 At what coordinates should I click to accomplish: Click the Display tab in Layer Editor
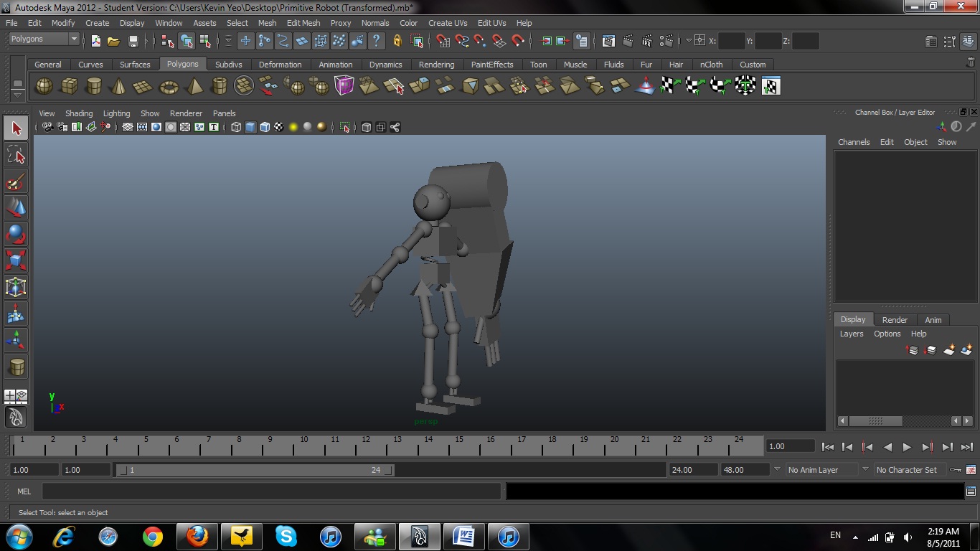[852, 319]
